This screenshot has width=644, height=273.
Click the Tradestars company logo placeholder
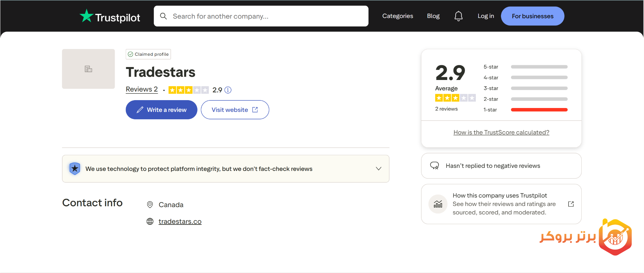point(88,69)
